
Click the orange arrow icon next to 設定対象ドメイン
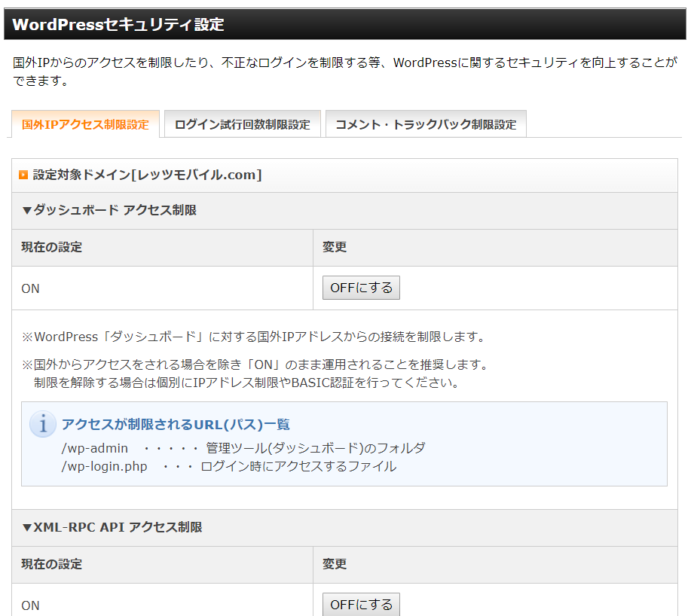23,175
